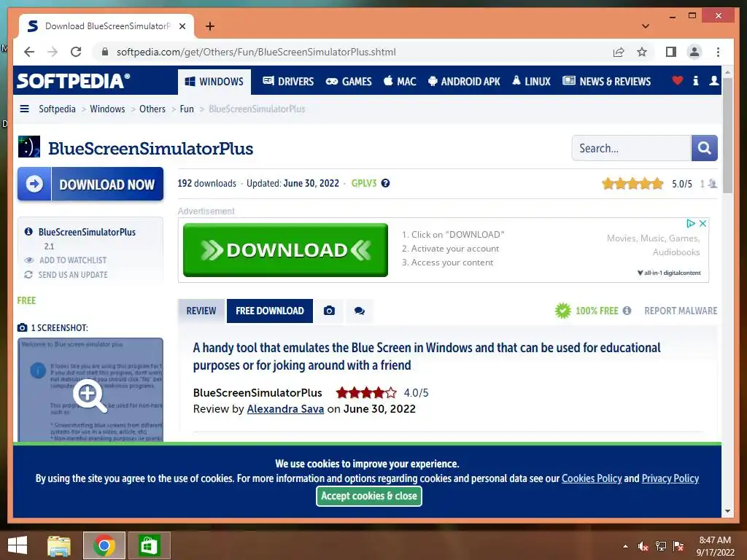Open the hamburger menu in breadcrumb bar
747x560 pixels.
24,109
